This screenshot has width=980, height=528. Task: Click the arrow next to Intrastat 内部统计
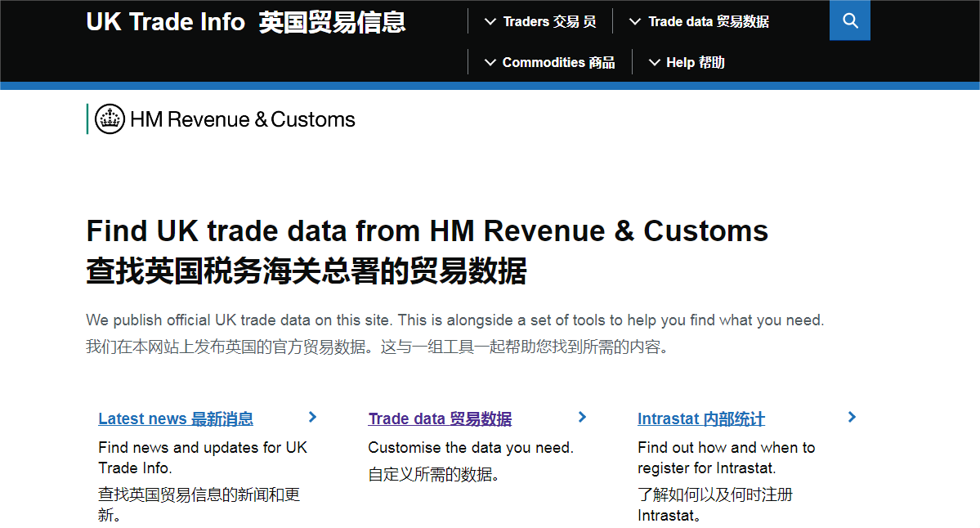click(852, 417)
